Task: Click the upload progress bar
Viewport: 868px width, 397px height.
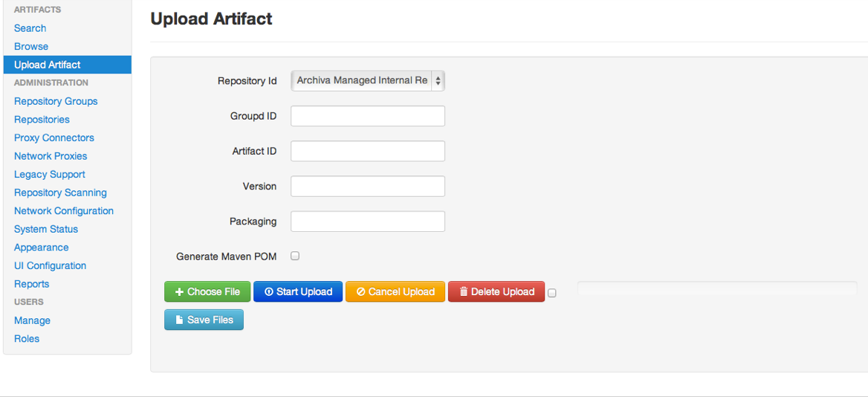Action: pos(716,288)
